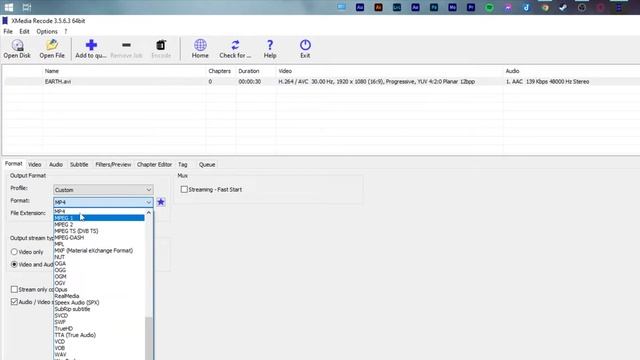Choose OGA in the format list
Viewport: 640px width, 360px height.
coord(99,264)
